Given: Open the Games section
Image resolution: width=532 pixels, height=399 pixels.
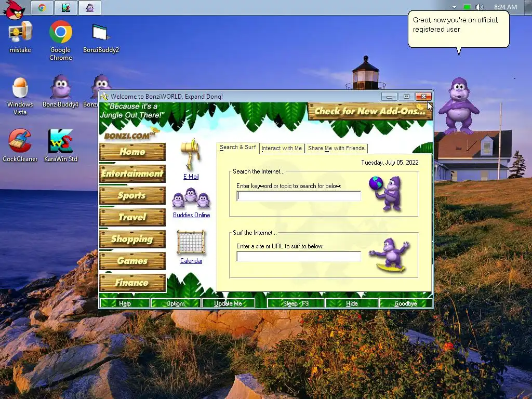Looking at the screenshot, I should pyautogui.click(x=132, y=261).
